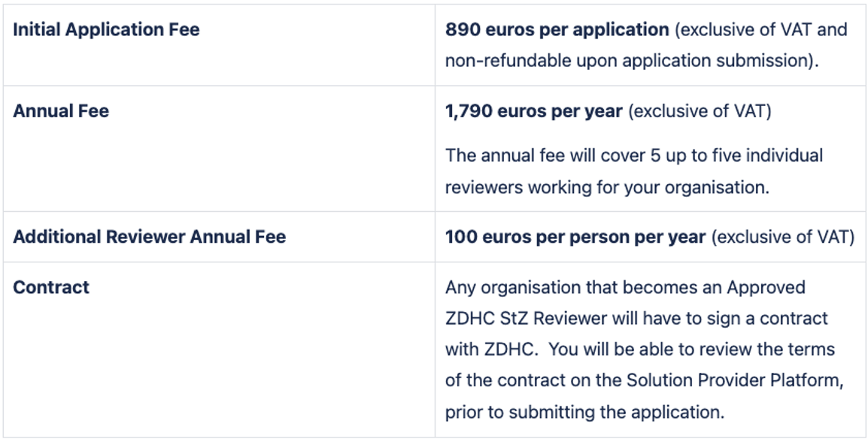This screenshot has width=868, height=442.
Task: Click the Contract row label
Action: click(x=51, y=287)
